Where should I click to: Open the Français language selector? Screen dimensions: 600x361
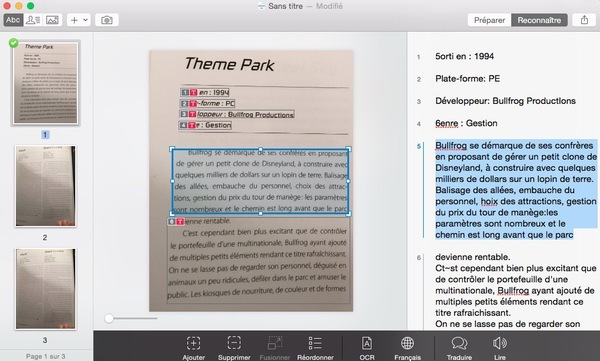pos(408,348)
